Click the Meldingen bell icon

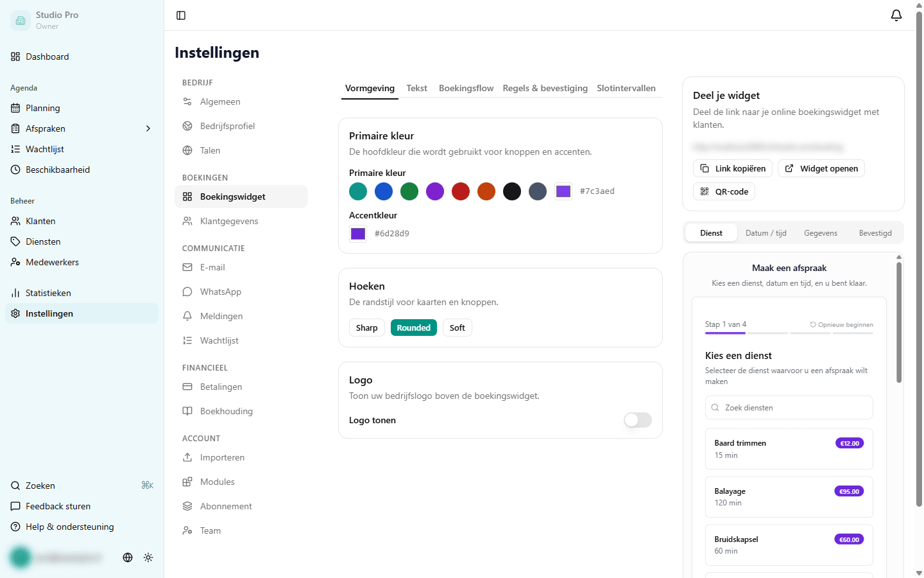(187, 316)
